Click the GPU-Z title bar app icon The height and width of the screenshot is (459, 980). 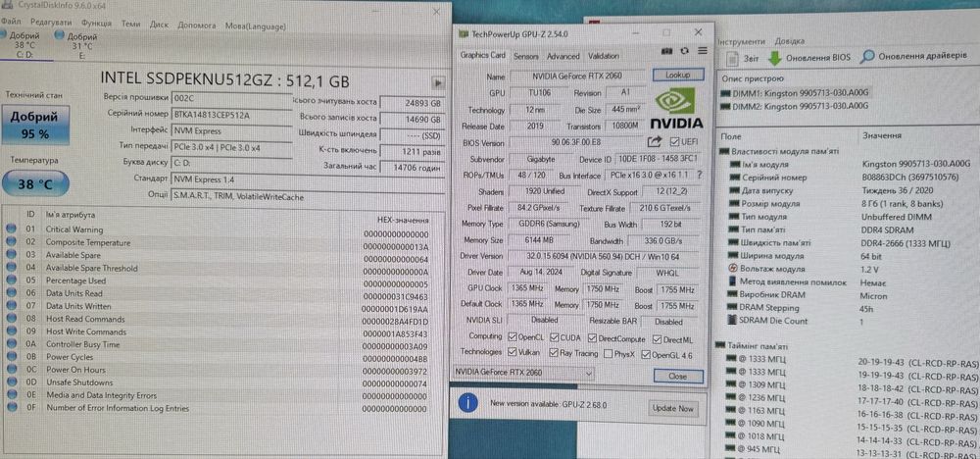click(463, 33)
